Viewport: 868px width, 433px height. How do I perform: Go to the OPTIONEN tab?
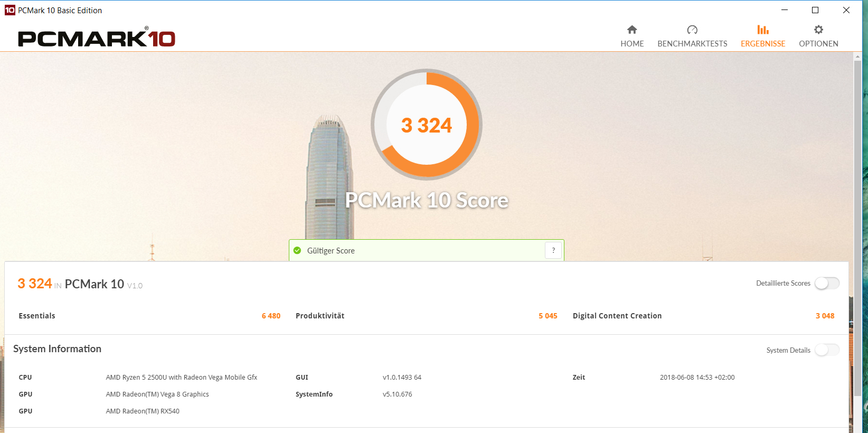(x=818, y=36)
